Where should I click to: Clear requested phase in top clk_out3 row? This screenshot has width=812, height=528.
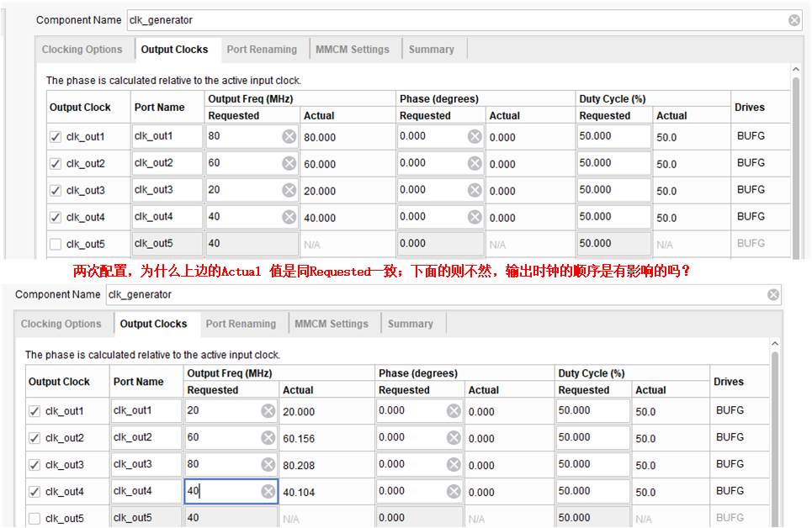pyautogui.click(x=475, y=190)
